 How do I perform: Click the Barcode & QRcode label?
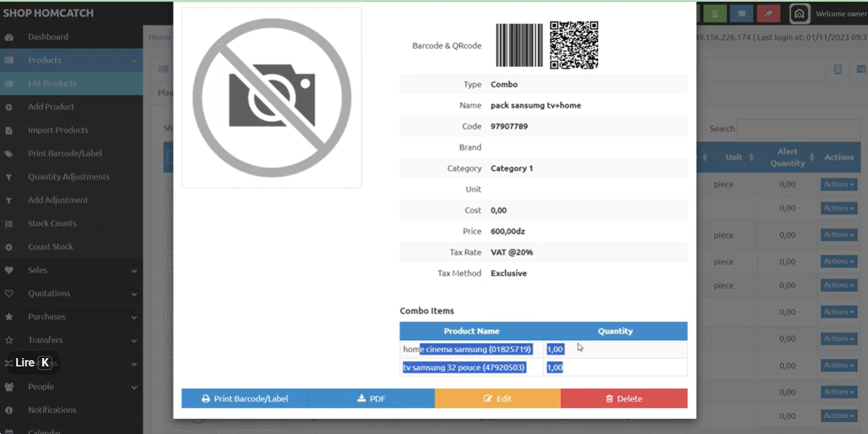click(447, 46)
